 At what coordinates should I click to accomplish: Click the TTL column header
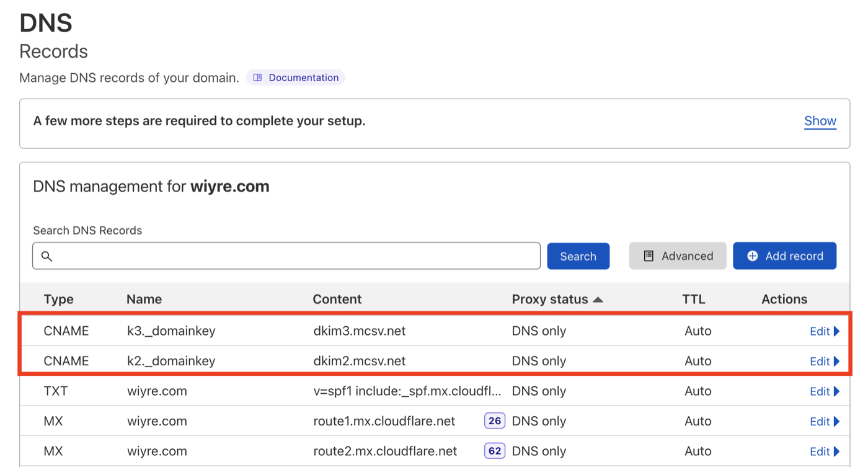click(694, 299)
